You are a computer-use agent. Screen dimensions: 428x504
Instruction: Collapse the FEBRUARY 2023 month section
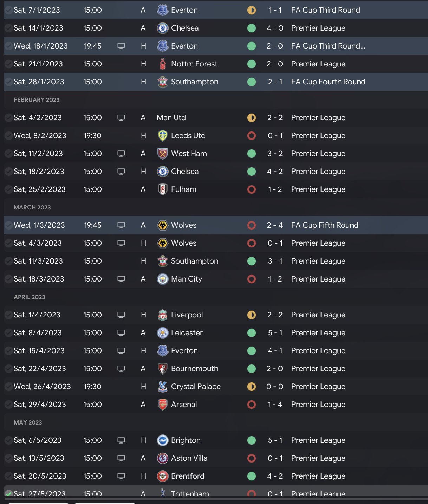[37, 100]
